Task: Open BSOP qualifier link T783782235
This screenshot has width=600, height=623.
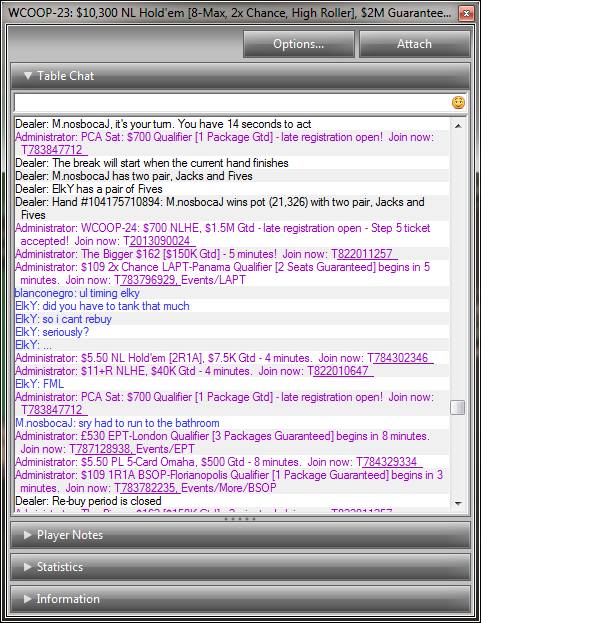Action: [147, 488]
